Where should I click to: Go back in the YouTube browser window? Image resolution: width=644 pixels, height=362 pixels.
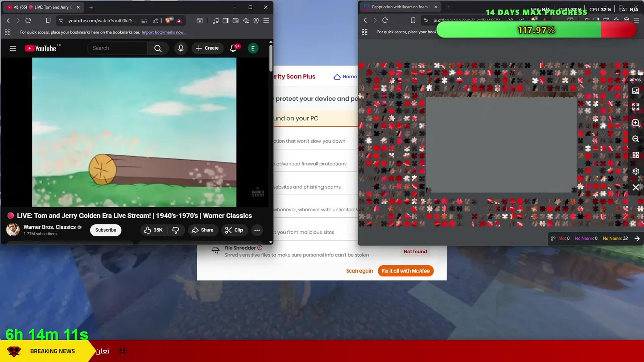click(8, 21)
